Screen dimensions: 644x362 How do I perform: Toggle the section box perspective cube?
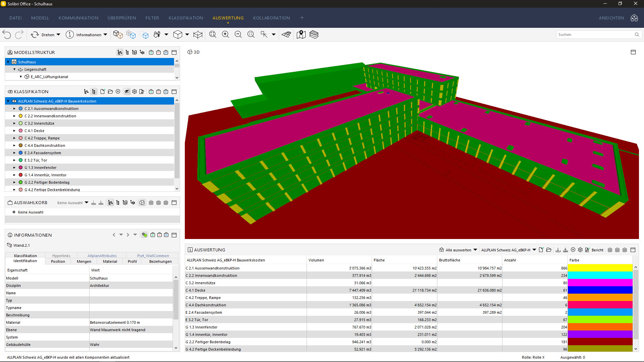[x=178, y=35]
